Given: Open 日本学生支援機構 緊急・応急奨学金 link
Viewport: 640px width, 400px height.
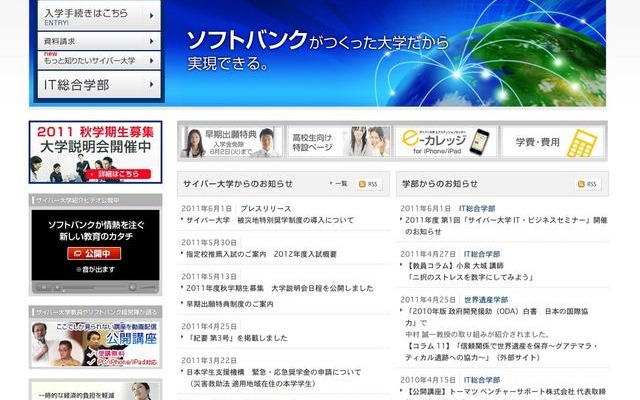Looking at the screenshot, I should coord(273,378).
